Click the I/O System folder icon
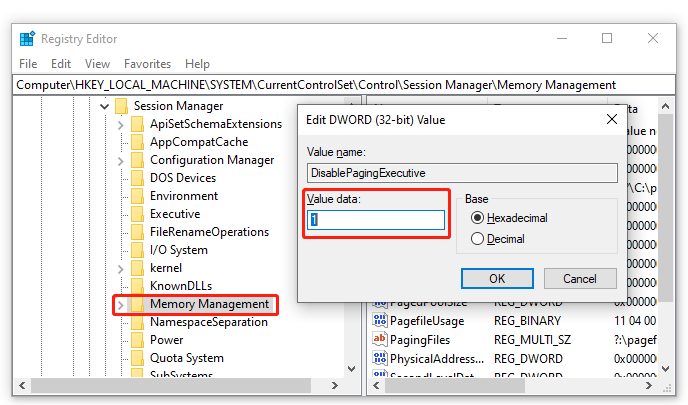This screenshot has height=405, width=688. [137, 250]
